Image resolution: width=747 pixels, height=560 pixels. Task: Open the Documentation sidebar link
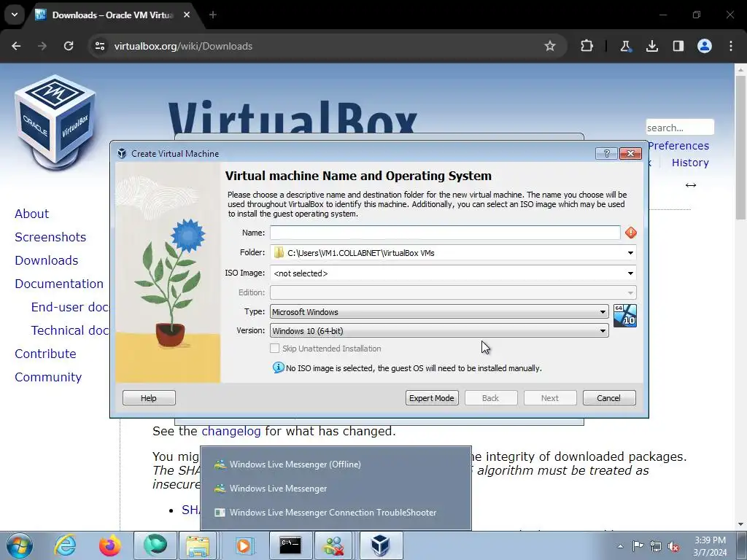coord(59,284)
